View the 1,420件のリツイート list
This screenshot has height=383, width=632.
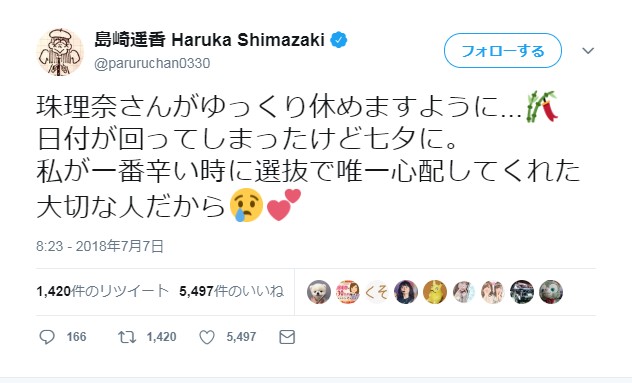point(102,291)
